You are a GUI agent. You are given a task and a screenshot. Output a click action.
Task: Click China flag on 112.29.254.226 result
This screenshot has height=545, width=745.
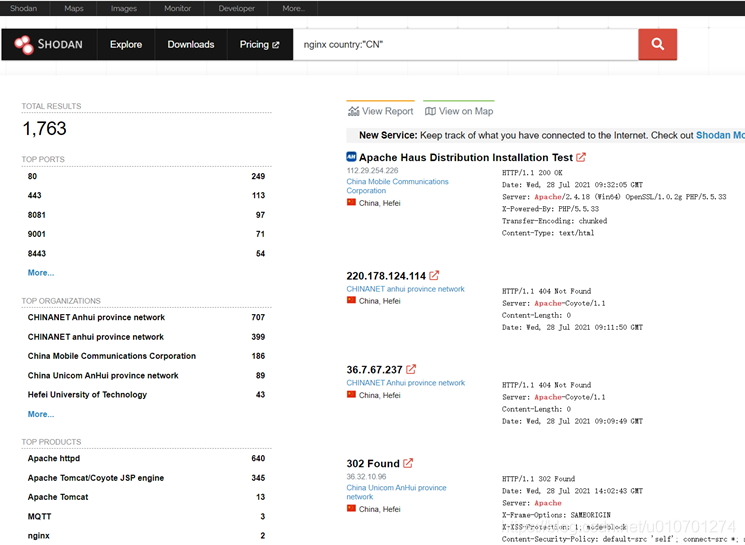(351, 202)
